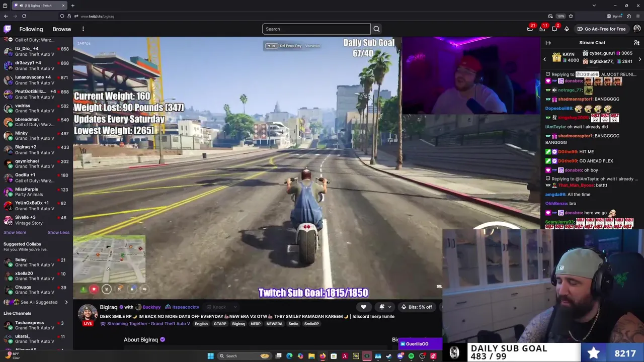Image resolution: width=644 pixels, height=362 pixels.
Task: Open the Twitch home logo
Action: point(8,29)
